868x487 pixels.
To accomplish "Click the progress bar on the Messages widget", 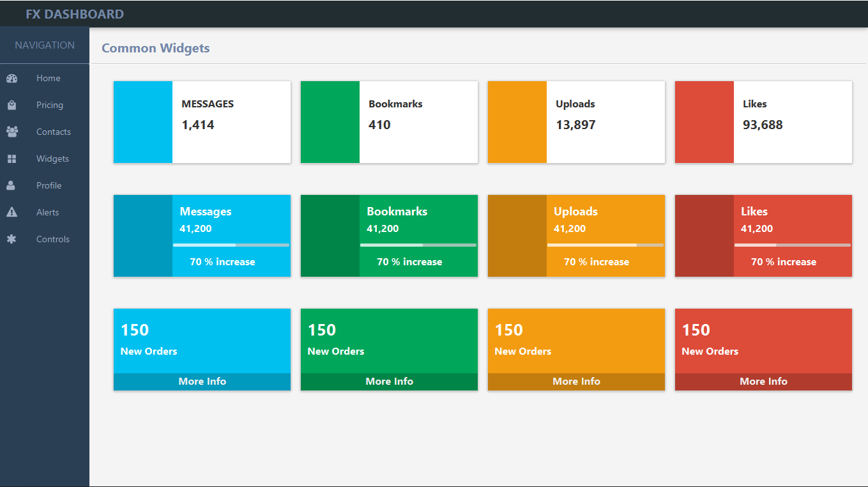I will [x=231, y=243].
